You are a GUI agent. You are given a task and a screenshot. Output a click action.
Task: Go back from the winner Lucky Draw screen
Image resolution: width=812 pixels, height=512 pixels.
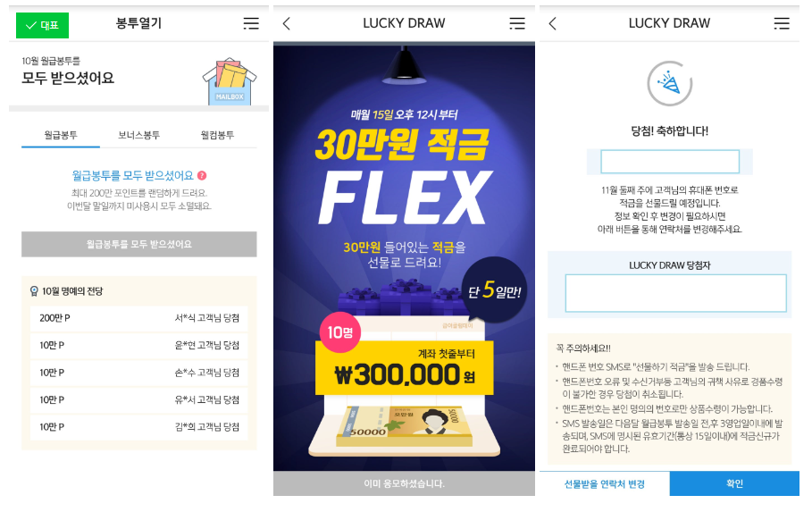(x=553, y=23)
